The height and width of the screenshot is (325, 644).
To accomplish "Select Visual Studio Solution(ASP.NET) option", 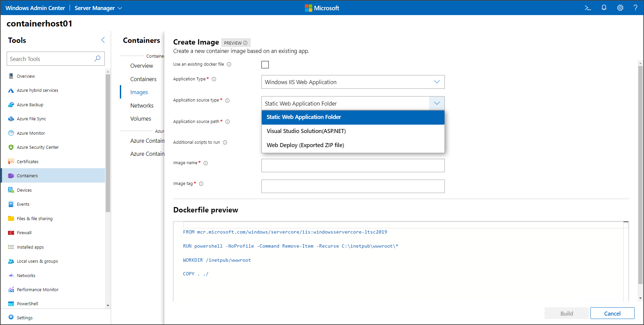I will pos(353,131).
